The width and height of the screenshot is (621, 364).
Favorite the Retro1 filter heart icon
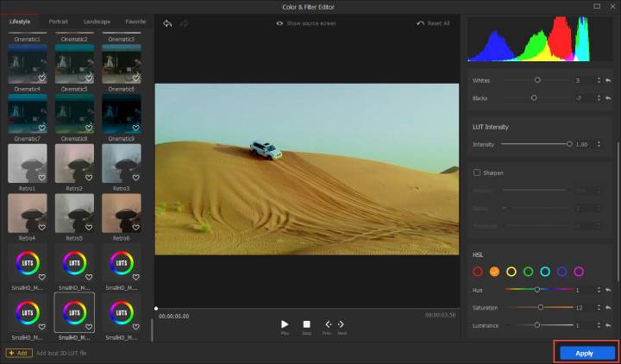point(41,179)
